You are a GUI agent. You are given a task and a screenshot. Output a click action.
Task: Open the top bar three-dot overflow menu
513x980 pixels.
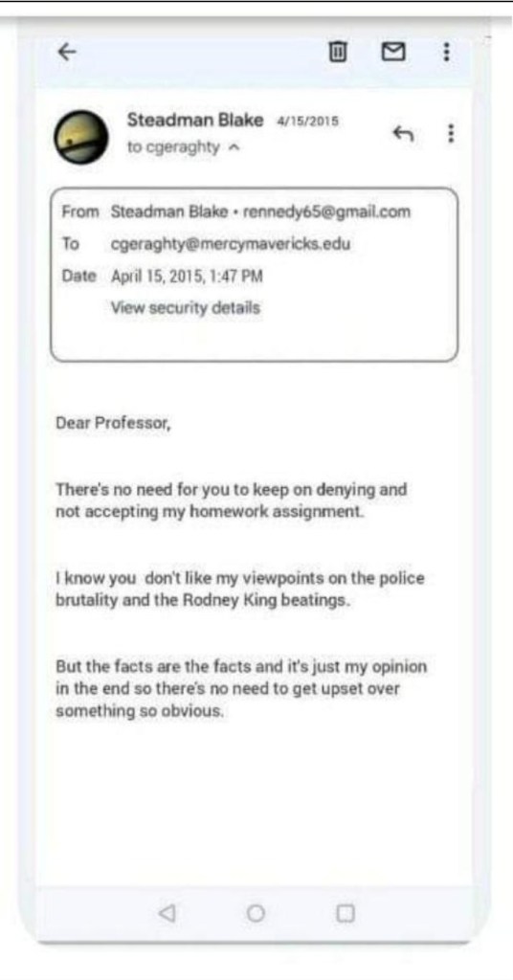[445, 52]
